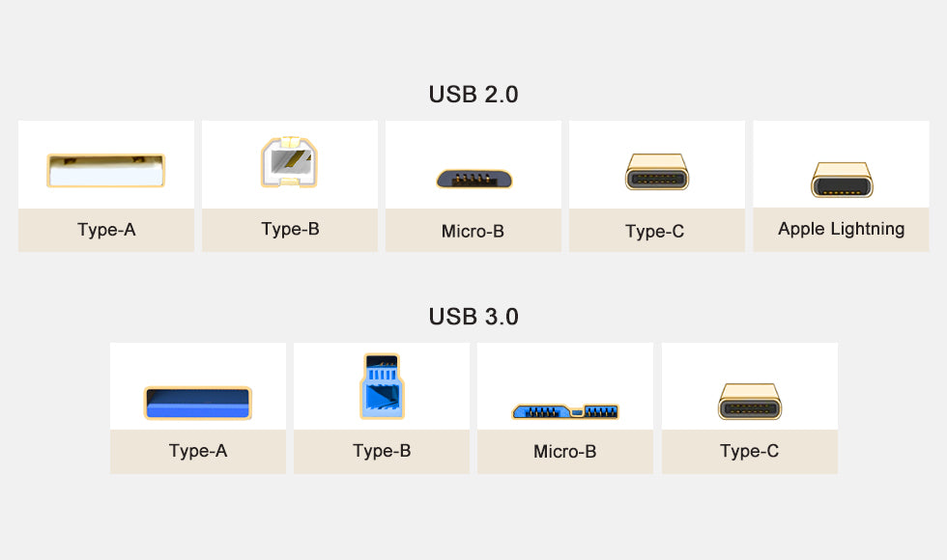Click the USB 2.0 Type-C connector image

pyautogui.click(x=656, y=172)
